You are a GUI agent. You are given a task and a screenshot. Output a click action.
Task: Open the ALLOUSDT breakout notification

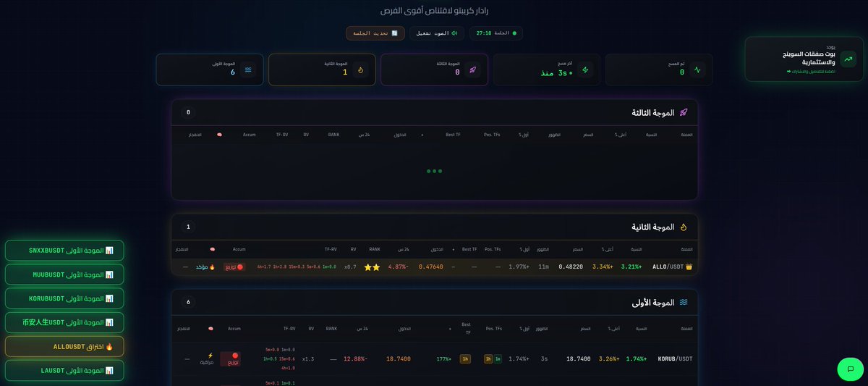(x=64, y=346)
